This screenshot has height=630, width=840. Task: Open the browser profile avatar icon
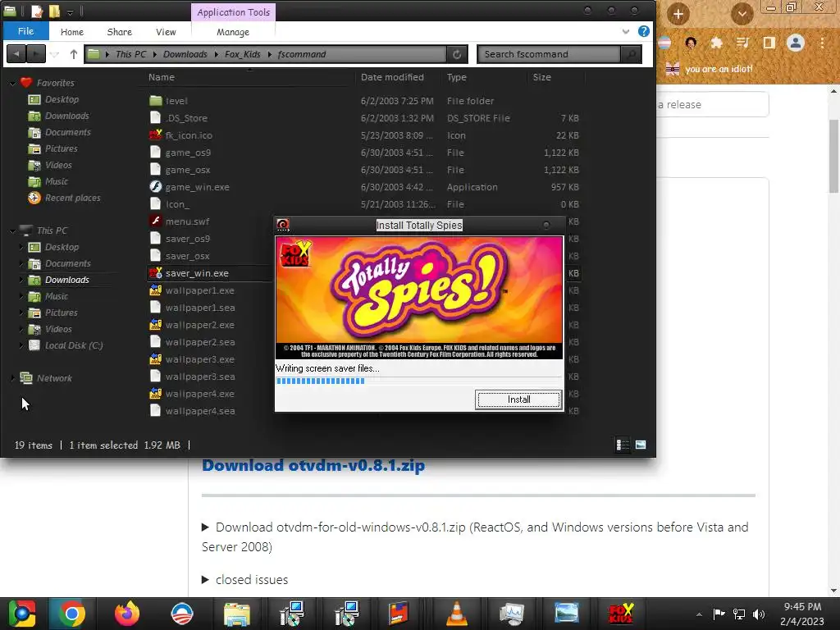(x=796, y=43)
